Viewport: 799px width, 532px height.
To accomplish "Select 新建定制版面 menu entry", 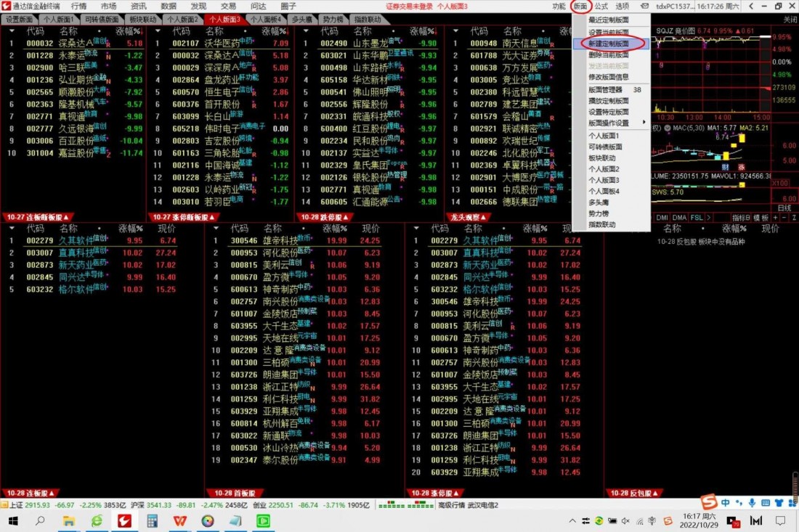I will (x=612, y=44).
